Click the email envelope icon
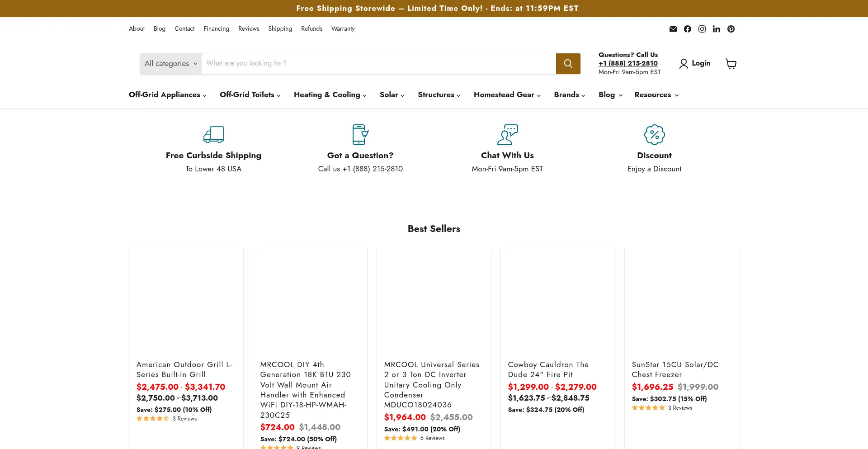 click(673, 29)
